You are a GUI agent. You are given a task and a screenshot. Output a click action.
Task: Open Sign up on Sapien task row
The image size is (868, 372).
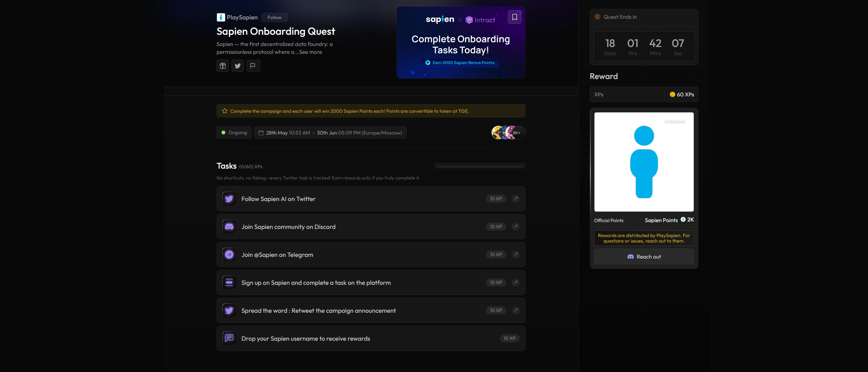[371, 282]
